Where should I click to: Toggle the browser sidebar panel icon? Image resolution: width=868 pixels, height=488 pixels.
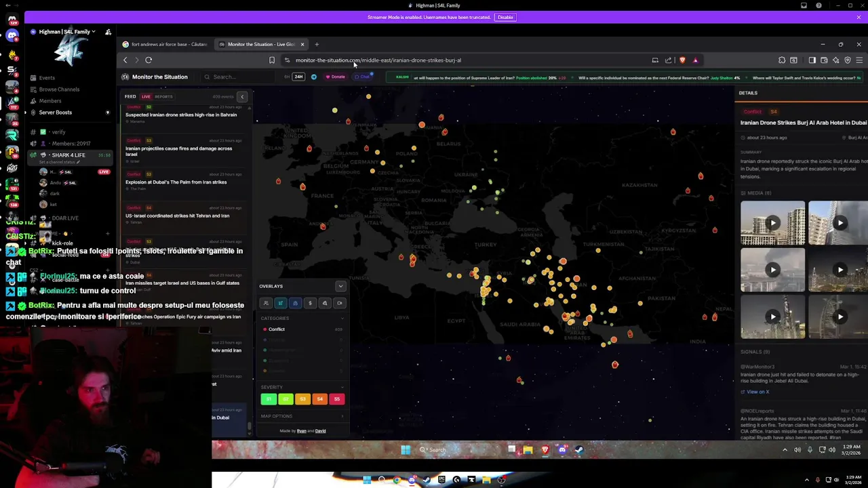812,60
